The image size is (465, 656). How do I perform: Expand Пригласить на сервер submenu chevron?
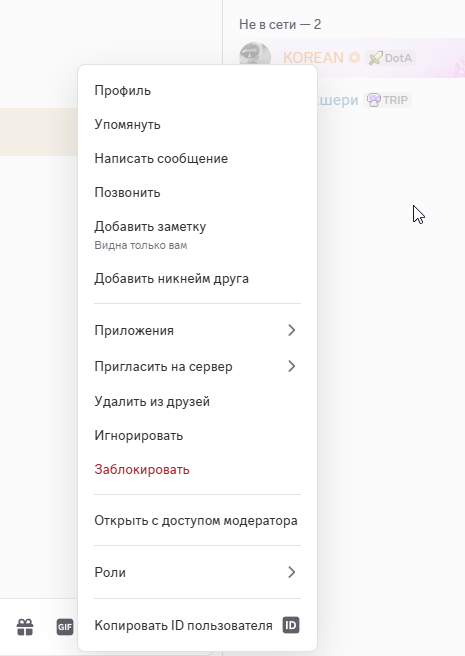point(292,366)
